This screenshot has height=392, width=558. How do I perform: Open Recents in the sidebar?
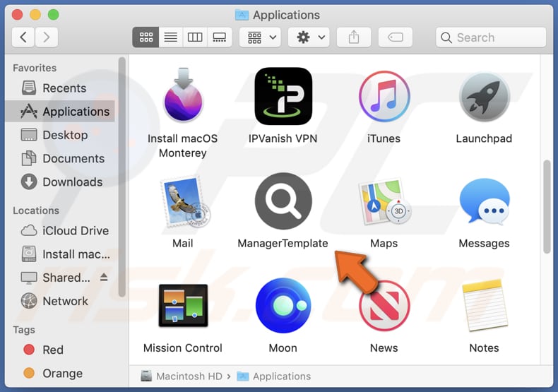[x=60, y=88]
